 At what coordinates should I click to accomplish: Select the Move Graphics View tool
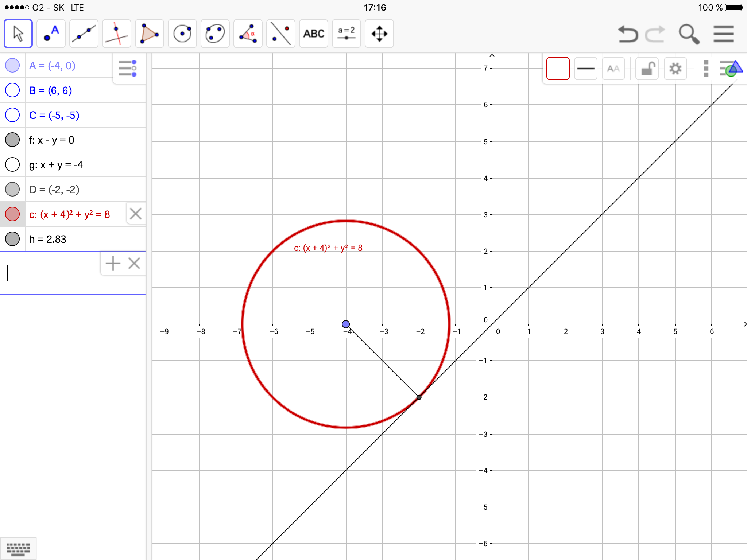pyautogui.click(x=379, y=34)
